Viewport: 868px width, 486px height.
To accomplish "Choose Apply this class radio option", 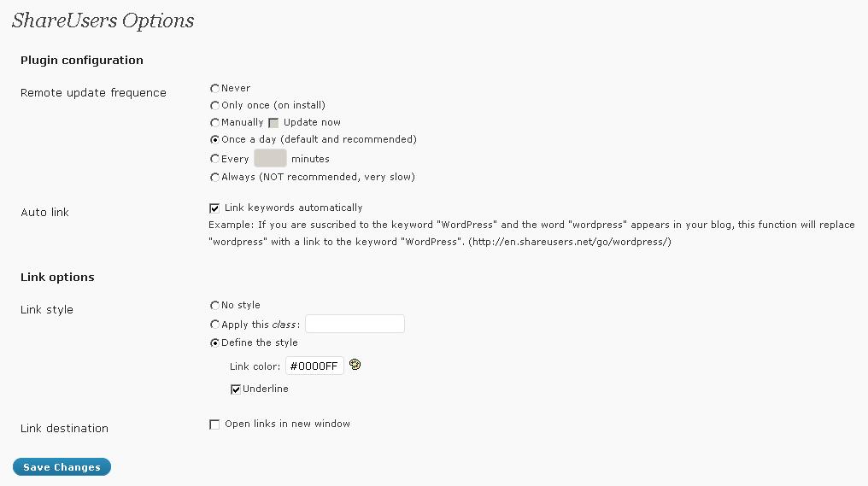I will click(214, 325).
